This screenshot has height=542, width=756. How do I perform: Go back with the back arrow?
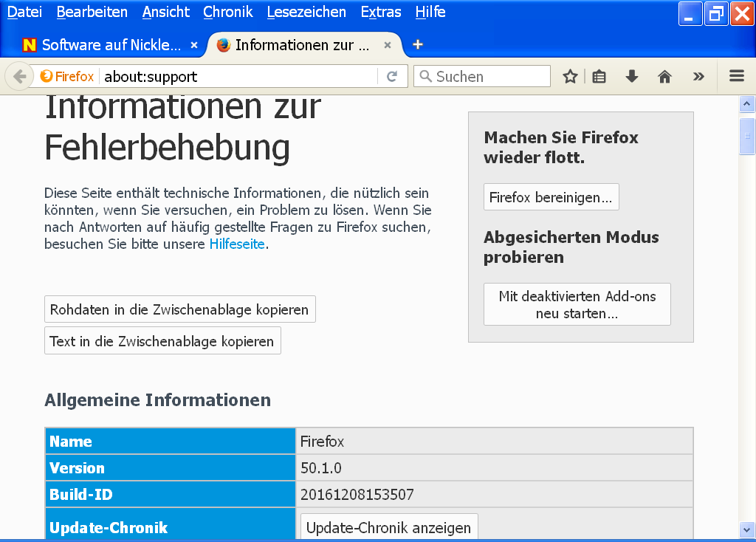click(x=20, y=76)
